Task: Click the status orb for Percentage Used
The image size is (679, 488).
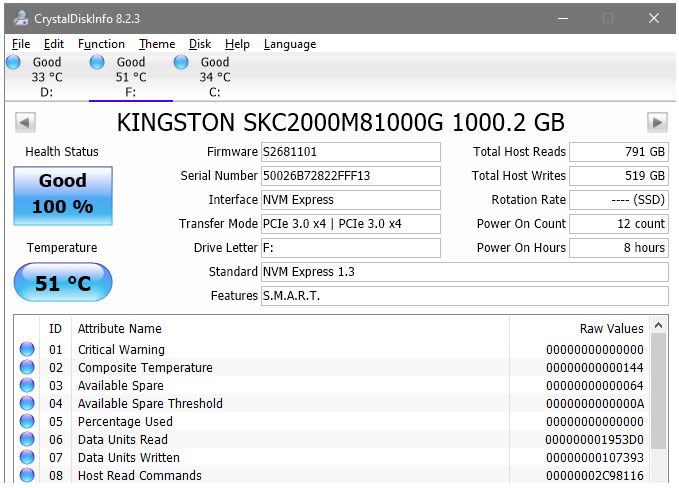Action: point(27,421)
